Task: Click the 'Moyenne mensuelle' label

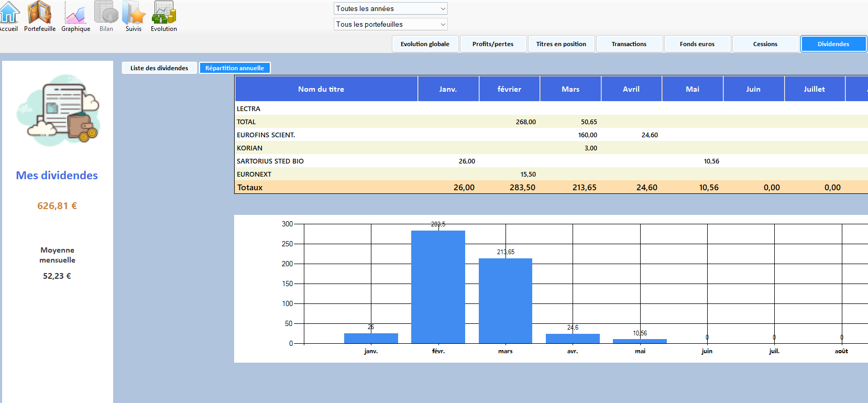Action: click(x=58, y=255)
